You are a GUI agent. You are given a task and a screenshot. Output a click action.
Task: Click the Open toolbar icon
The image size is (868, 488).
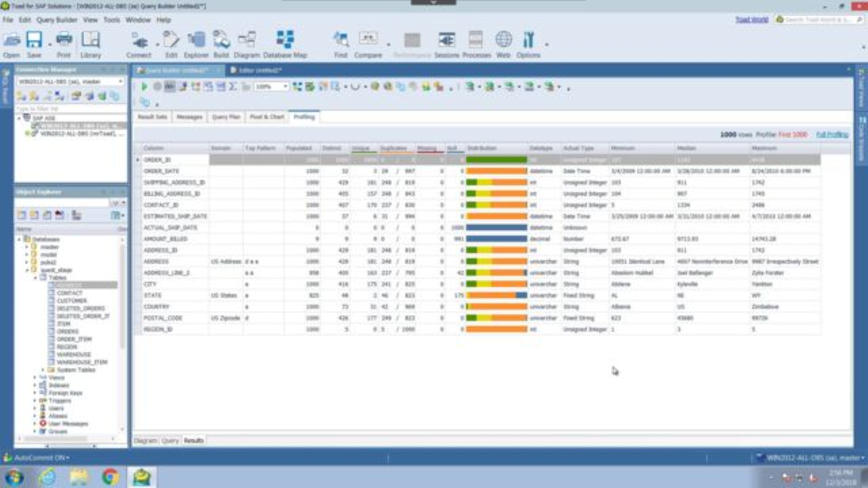12,40
